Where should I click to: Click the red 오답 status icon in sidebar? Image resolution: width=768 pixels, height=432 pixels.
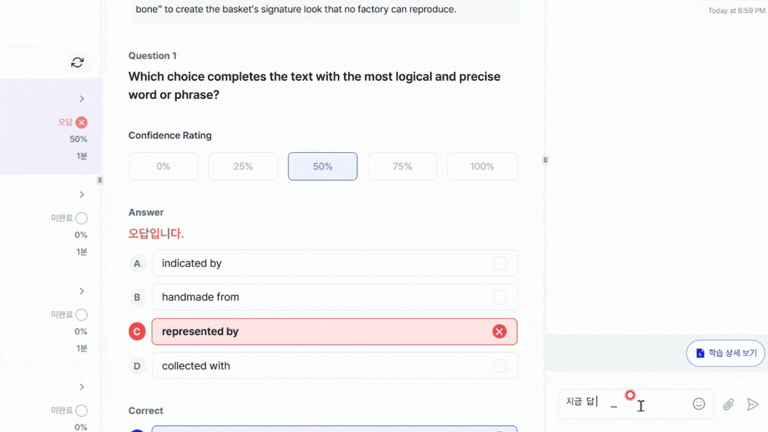click(x=82, y=122)
